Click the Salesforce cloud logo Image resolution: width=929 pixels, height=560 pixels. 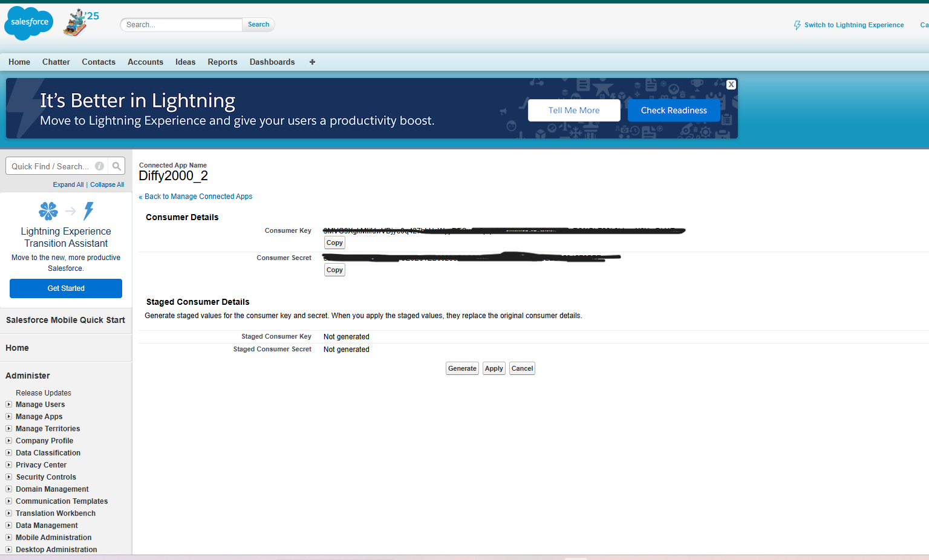(28, 23)
